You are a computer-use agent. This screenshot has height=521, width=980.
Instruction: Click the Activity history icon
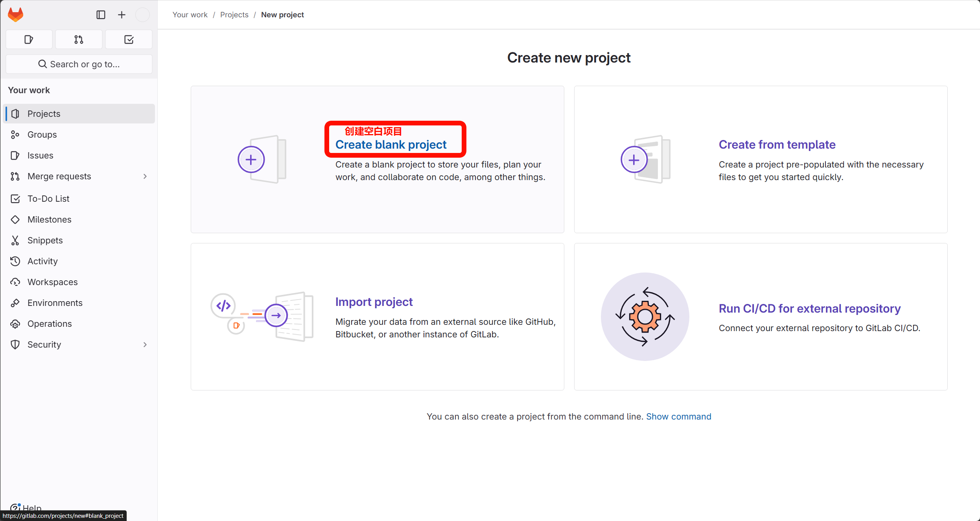coord(15,261)
